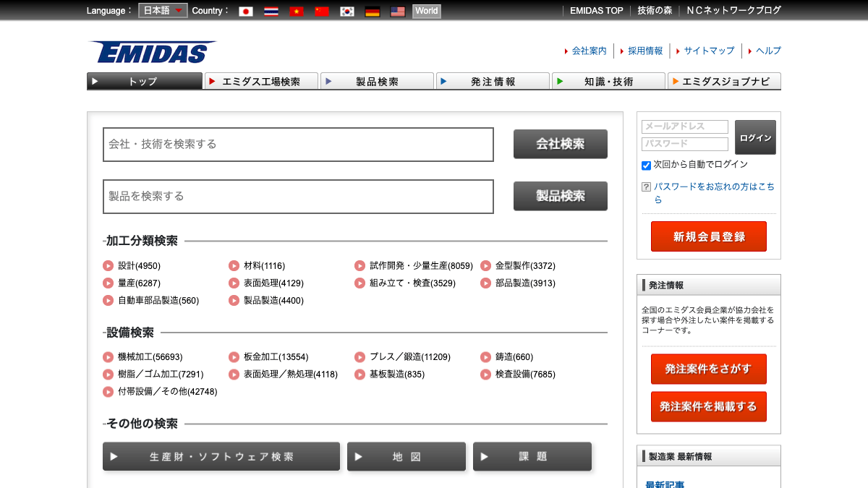The image size is (868, 488).
Task: Switch to the エミダスジョブナビ tab
Action: [x=724, y=81]
